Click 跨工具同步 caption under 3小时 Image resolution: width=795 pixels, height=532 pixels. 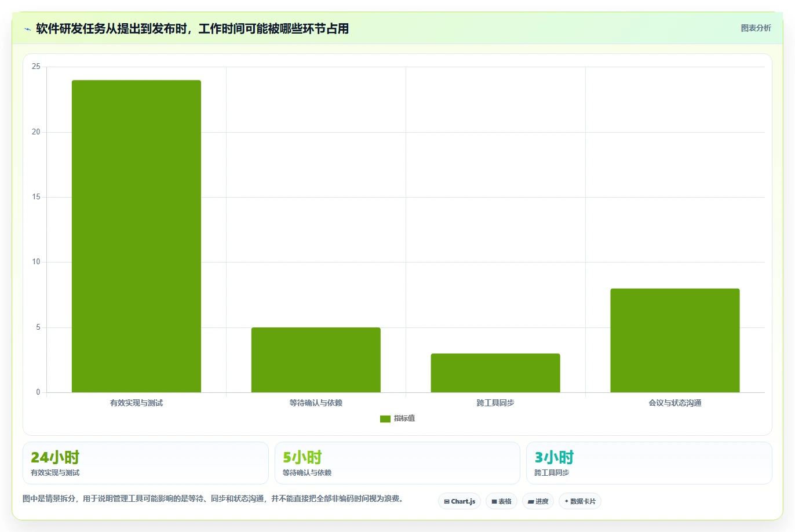pyautogui.click(x=552, y=473)
